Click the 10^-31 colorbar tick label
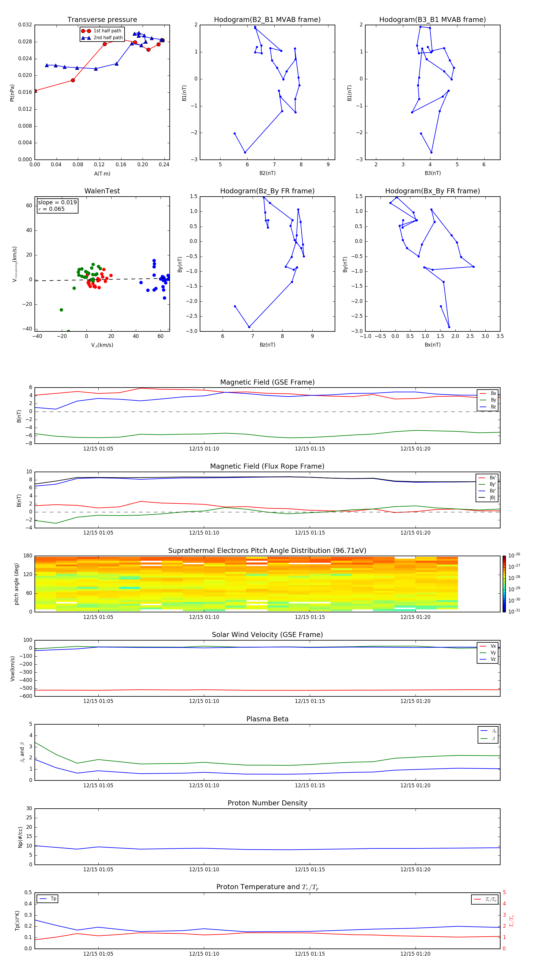This screenshot has width=535, height=980. click(x=514, y=611)
